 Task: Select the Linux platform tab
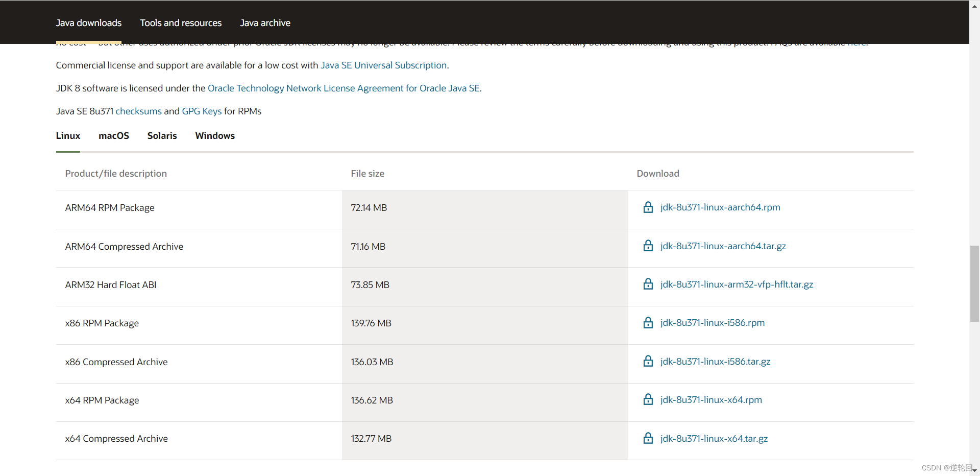click(68, 136)
